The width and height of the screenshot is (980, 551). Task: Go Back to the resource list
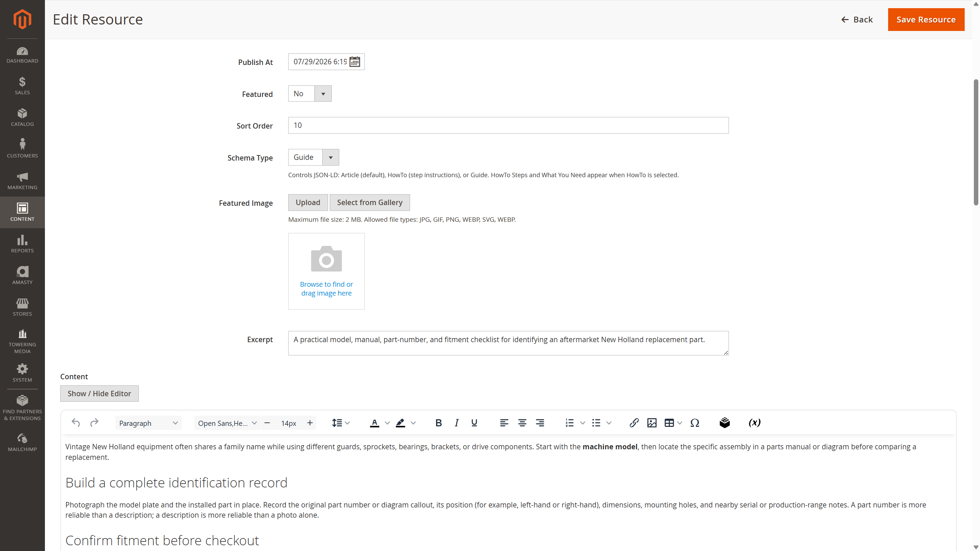(x=857, y=19)
